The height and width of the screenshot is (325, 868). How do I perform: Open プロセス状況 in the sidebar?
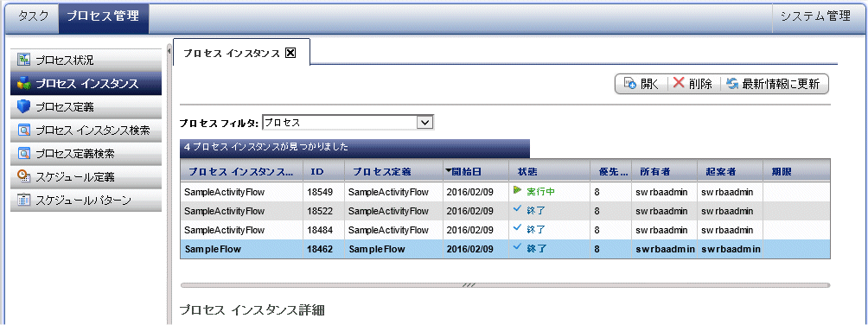86,60
